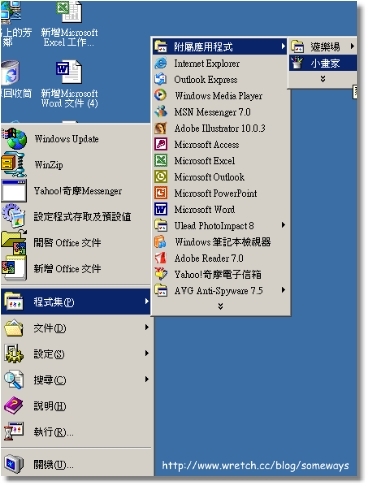368x487 pixels.
Task: Click the 設定程式存取及預設值 icon
Action: pos(14,216)
